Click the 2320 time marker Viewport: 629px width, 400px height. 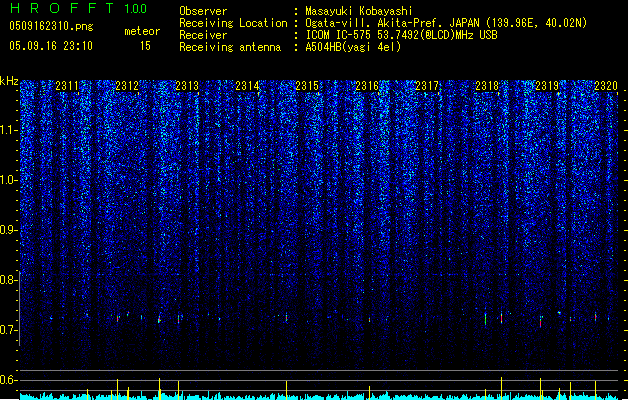point(606,86)
